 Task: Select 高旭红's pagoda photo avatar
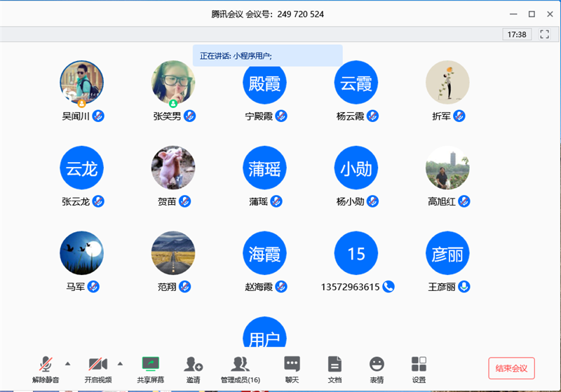point(447,168)
